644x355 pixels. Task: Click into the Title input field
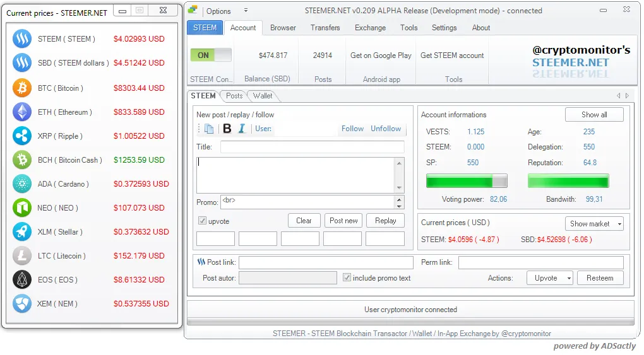(x=312, y=146)
